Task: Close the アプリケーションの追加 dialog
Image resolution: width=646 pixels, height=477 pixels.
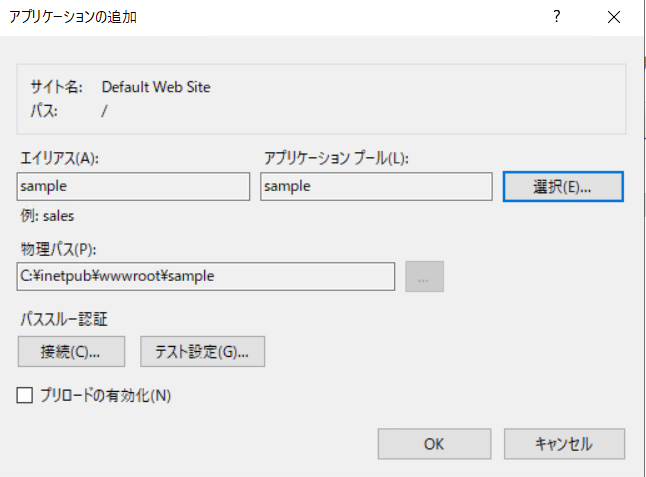Action: pyautogui.click(x=614, y=17)
